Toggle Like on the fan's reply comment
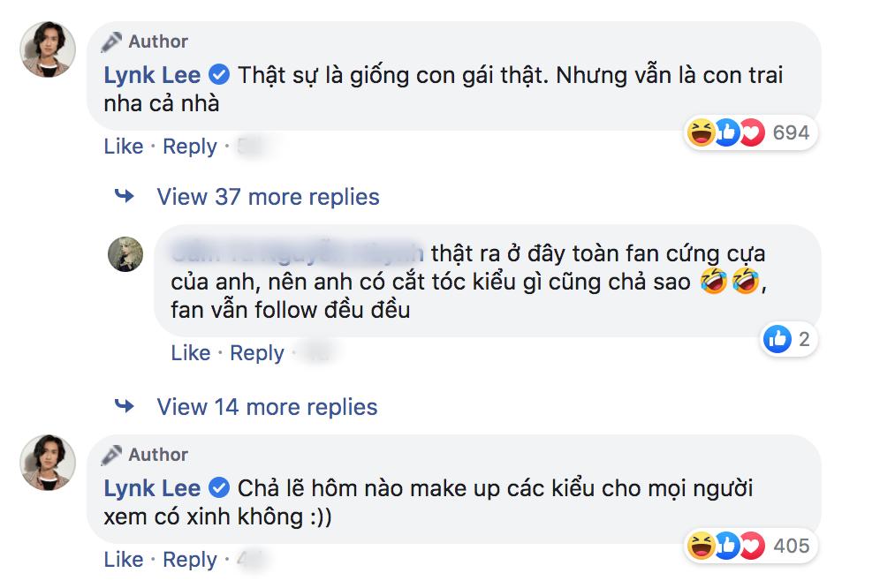This screenshot has width=880, height=588. click(191, 352)
